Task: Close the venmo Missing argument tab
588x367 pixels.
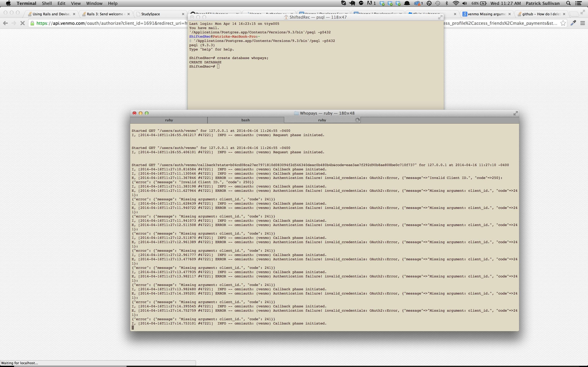Action: point(510,14)
